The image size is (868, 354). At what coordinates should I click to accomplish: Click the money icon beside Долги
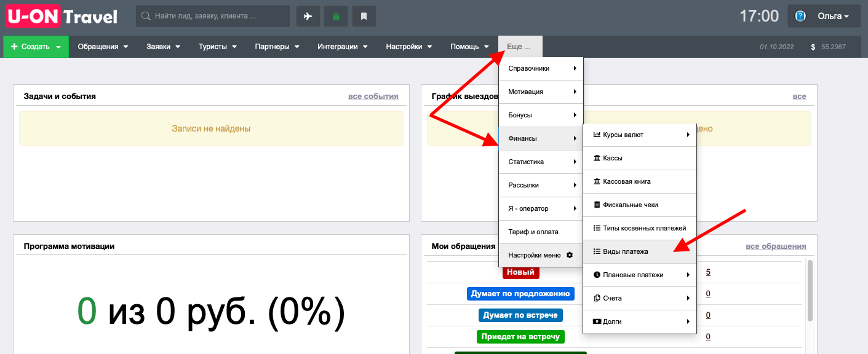(x=597, y=321)
